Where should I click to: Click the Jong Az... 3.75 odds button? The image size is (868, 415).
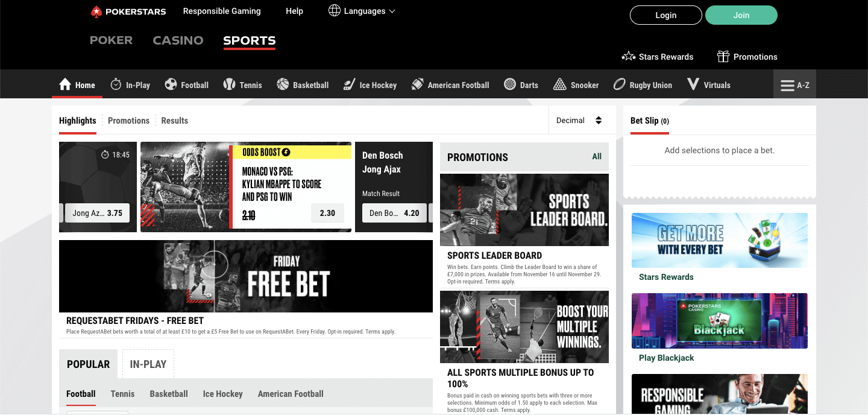[97, 213]
